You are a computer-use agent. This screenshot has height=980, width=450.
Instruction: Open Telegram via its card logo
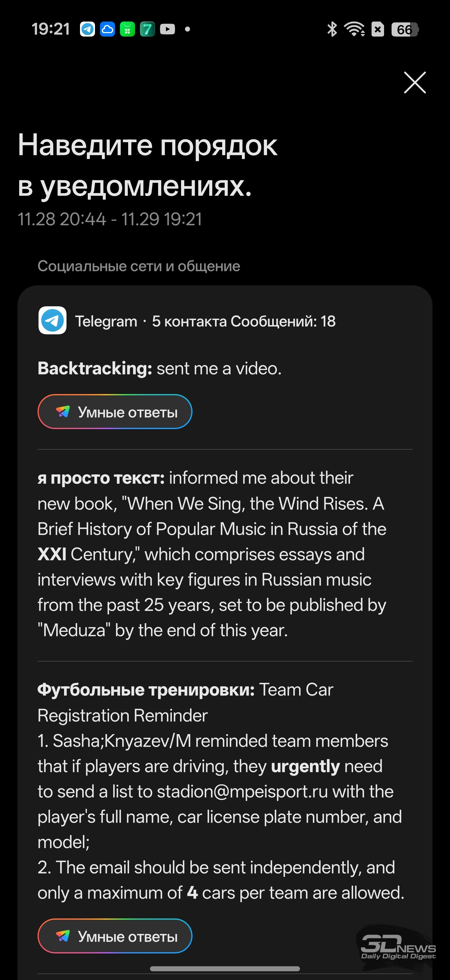point(52,321)
